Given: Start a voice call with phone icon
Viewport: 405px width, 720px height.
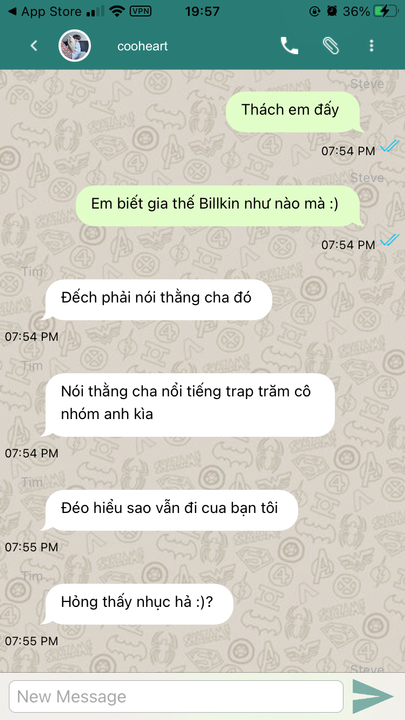Looking at the screenshot, I should pos(289,45).
